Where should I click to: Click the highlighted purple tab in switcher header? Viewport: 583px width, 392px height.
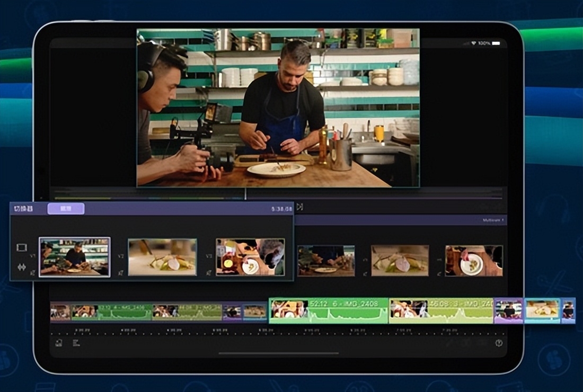tap(66, 209)
